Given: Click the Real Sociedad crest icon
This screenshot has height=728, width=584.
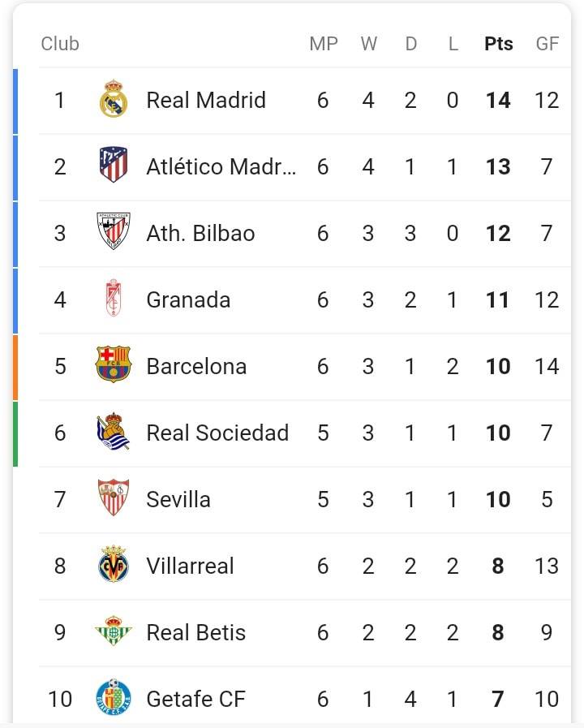Looking at the screenshot, I should [x=114, y=431].
